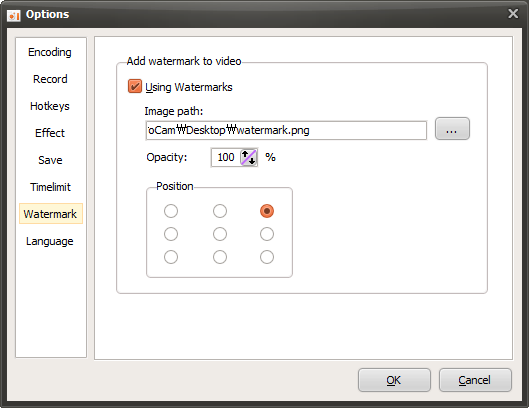Click the Image path text field
The image size is (529, 408).
(x=286, y=130)
